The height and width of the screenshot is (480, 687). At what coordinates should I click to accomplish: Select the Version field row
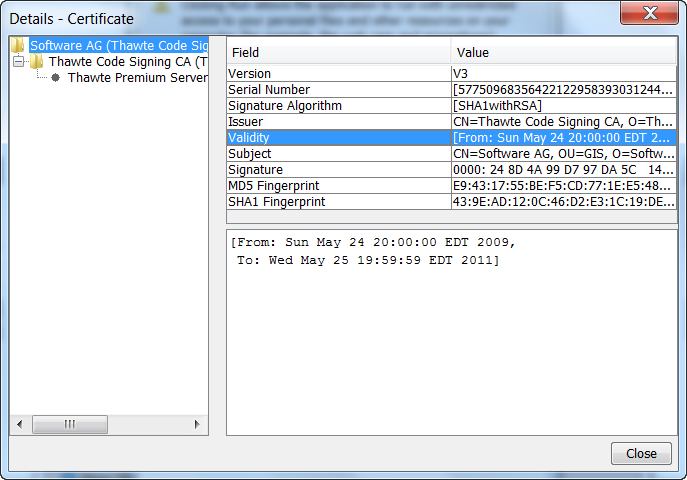[452, 74]
